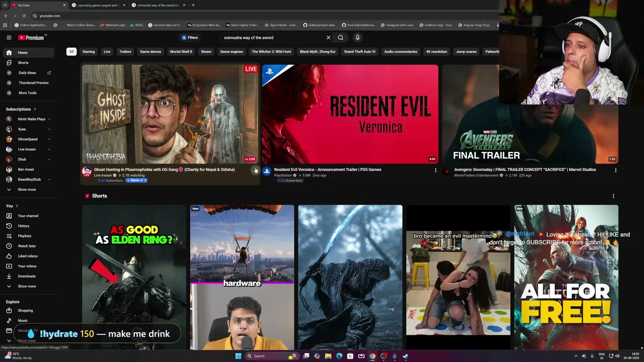Select the Game demos filter chip
Screen dimensions: 644x362
150,52
